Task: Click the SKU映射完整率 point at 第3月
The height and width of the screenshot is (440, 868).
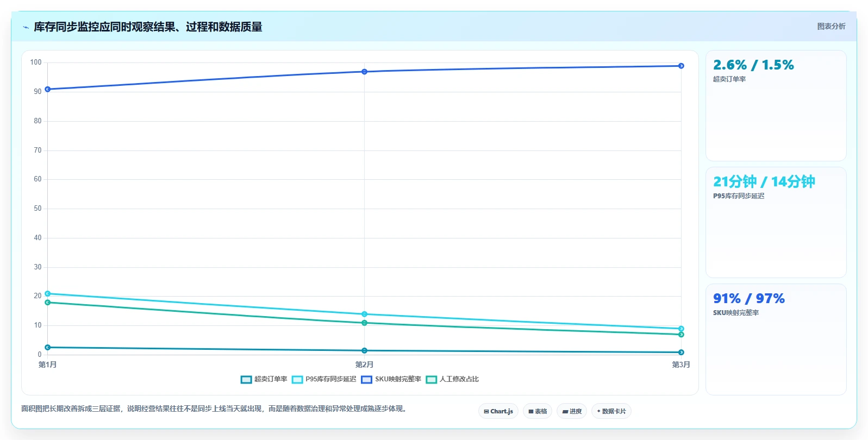Action: click(x=681, y=66)
